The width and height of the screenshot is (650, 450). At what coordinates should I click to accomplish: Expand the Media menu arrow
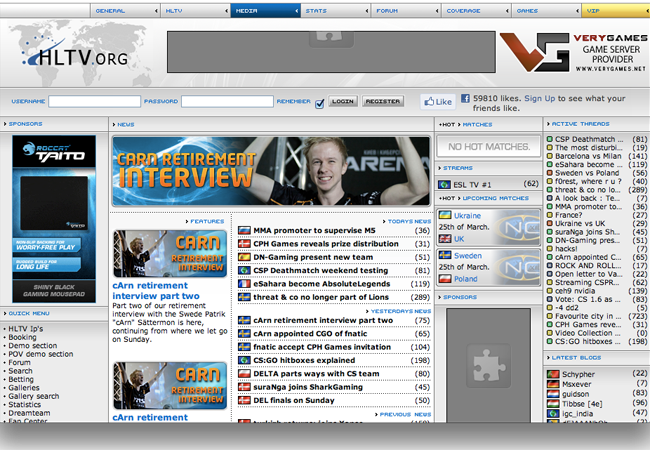point(295,11)
